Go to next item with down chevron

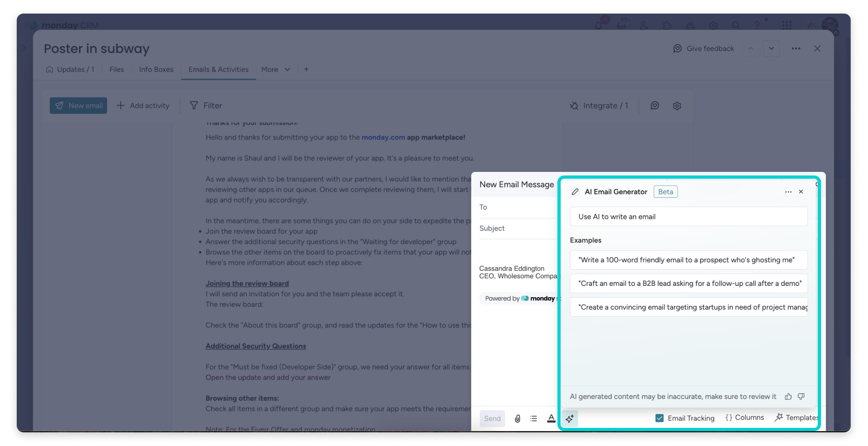click(x=771, y=48)
